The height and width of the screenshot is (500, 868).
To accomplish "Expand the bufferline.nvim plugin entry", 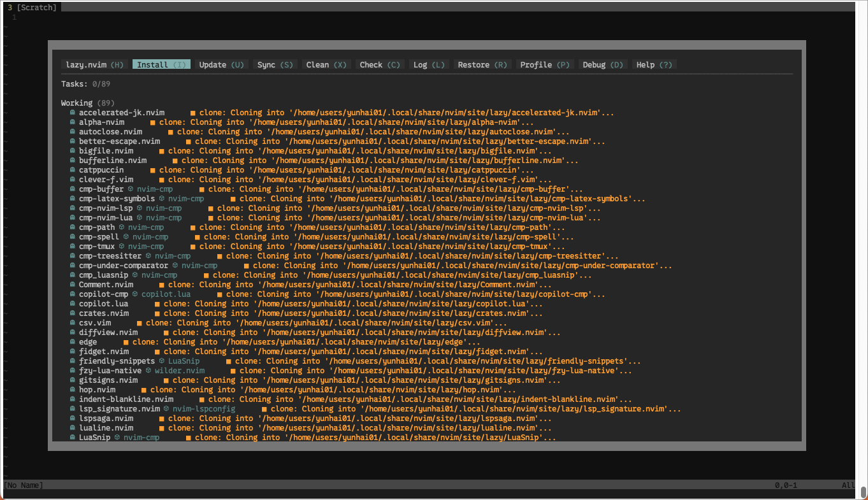I will pyautogui.click(x=113, y=161).
